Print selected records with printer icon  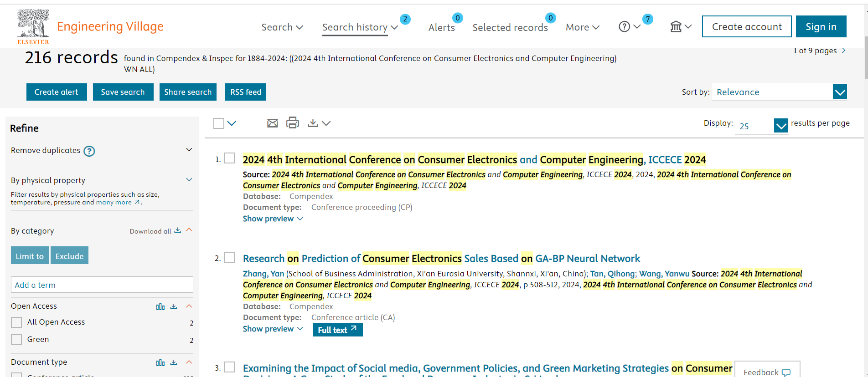click(x=293, y=122)
